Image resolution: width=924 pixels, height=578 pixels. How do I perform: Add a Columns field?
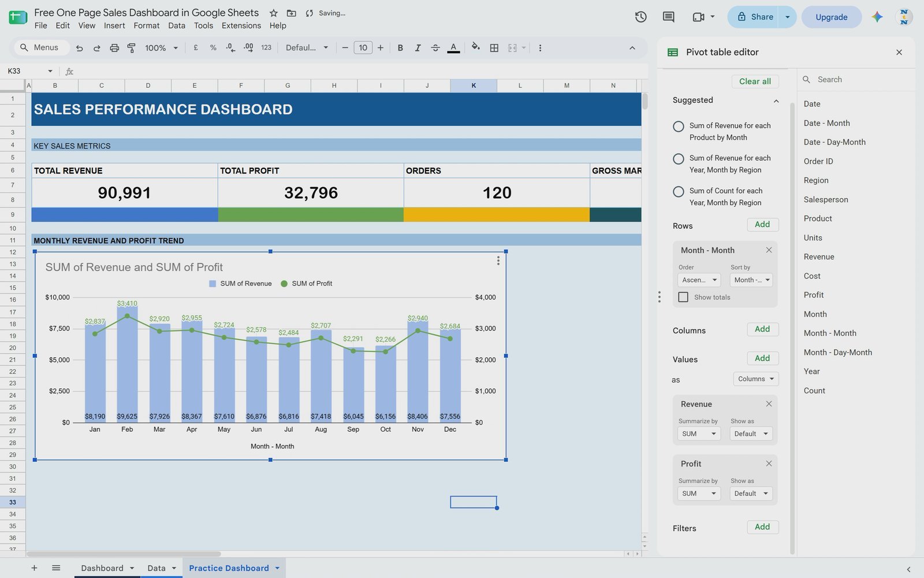click(x=762, y=329)
